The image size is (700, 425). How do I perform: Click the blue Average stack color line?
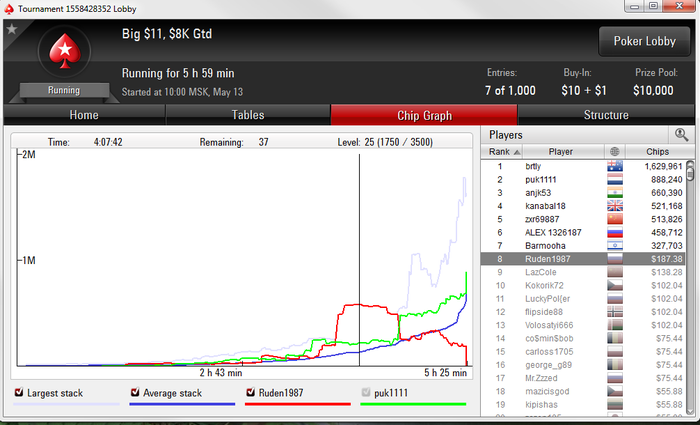182,404
